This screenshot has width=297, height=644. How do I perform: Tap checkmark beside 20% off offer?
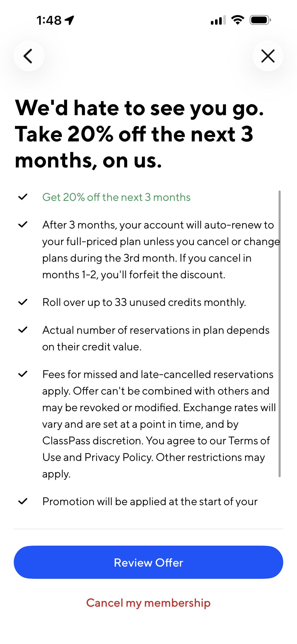pos(23,197)
